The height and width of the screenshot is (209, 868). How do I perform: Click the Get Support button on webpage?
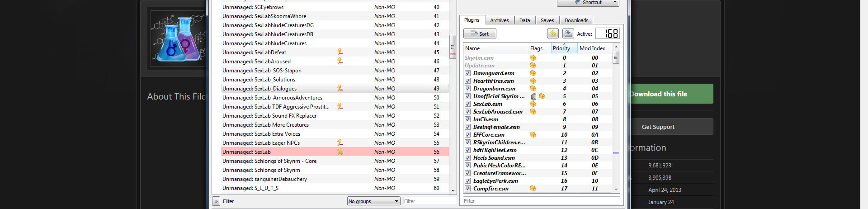[x=671, y=127]
